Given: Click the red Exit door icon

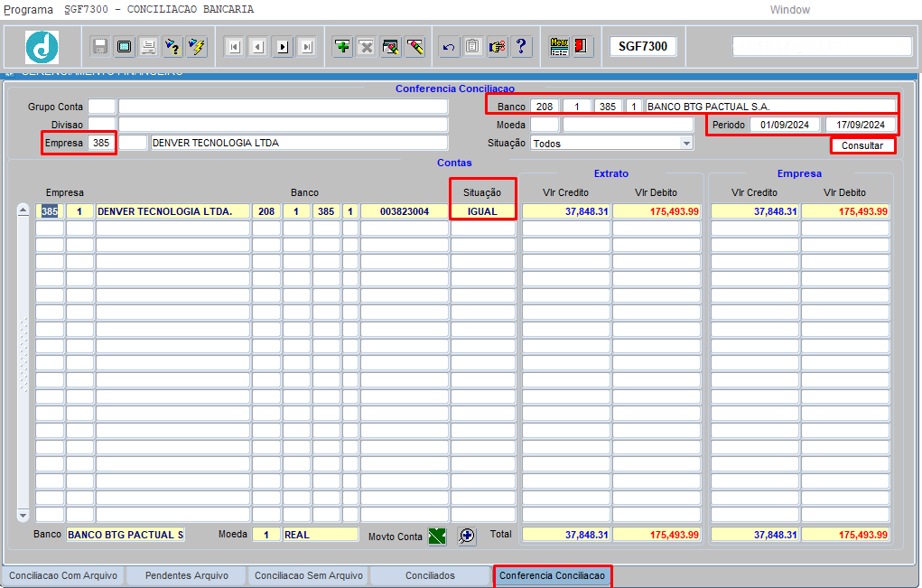Looking at the screenshot, I should coord(582,46).
